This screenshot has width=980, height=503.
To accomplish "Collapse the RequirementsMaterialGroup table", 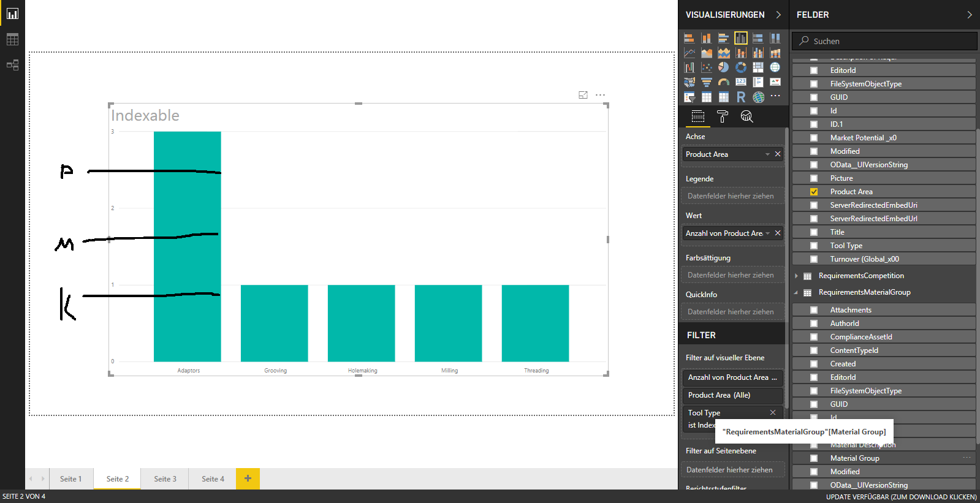I will coord(796,292).
